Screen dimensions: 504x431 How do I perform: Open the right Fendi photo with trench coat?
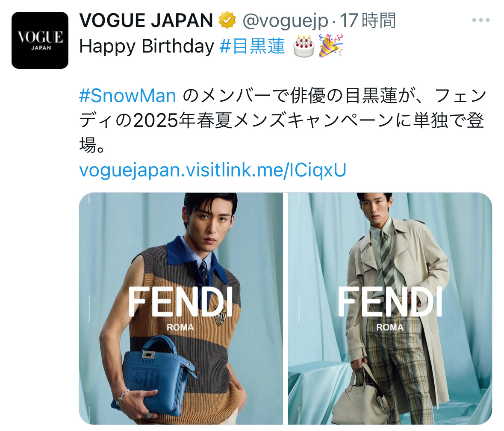coord(390,308)
